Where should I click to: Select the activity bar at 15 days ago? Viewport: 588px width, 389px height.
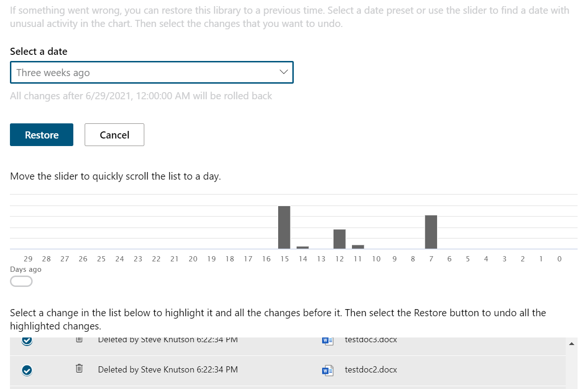click(284, 227)
